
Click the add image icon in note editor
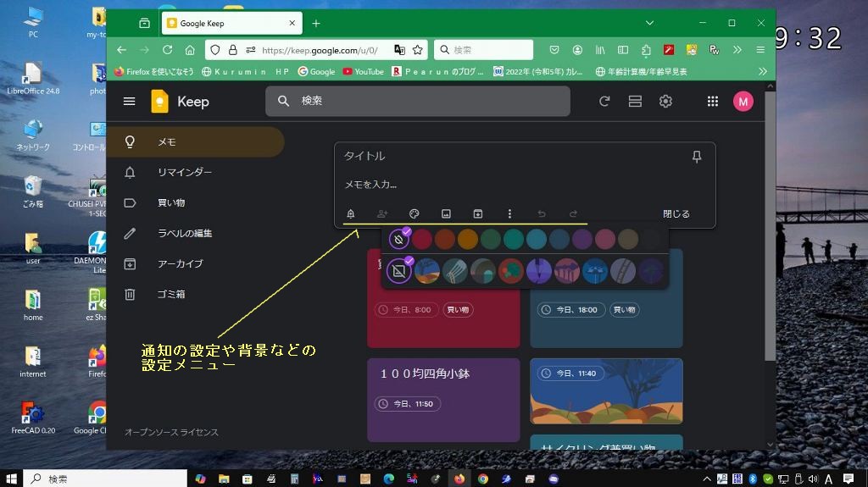[446, 214]
